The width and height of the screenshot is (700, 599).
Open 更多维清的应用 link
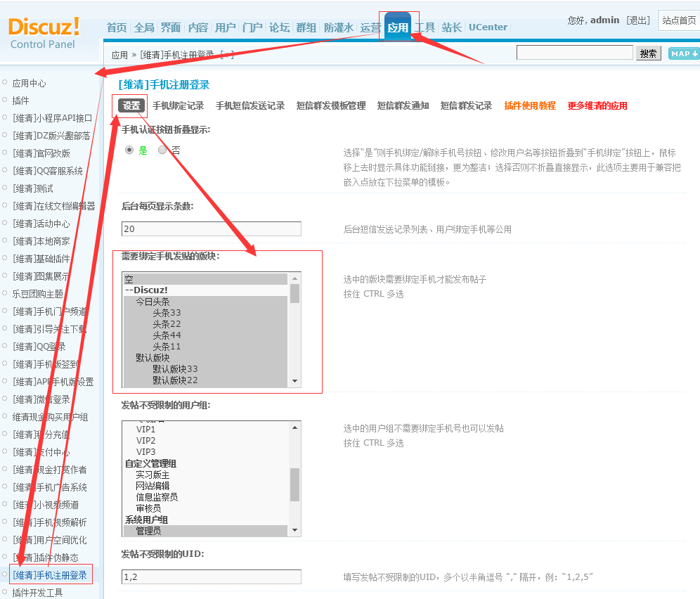point(597,105)
